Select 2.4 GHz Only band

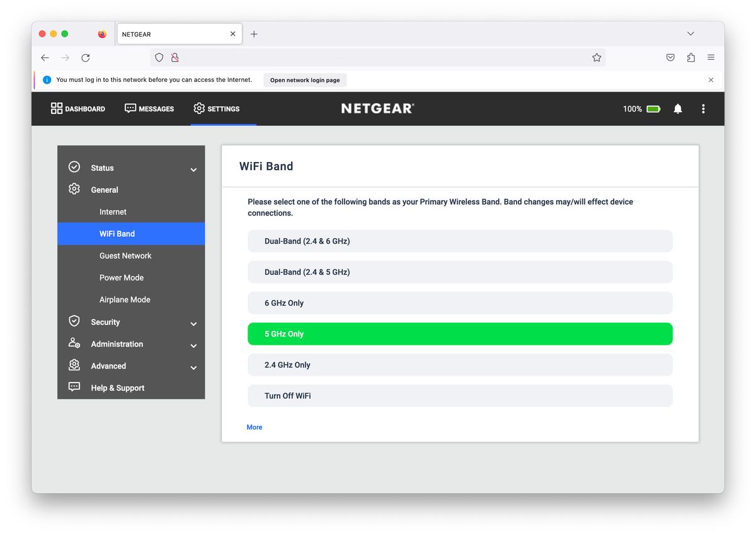(x=460, y=365)
